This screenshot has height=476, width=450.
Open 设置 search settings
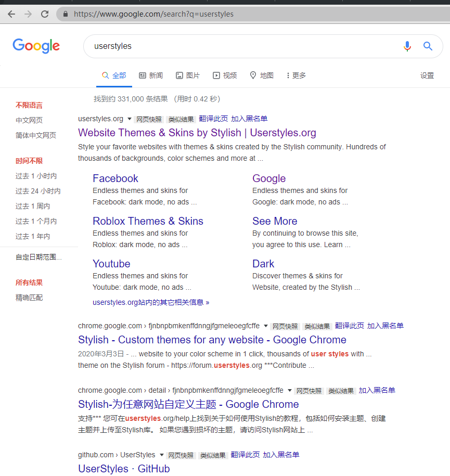click(x=427, y=75)
